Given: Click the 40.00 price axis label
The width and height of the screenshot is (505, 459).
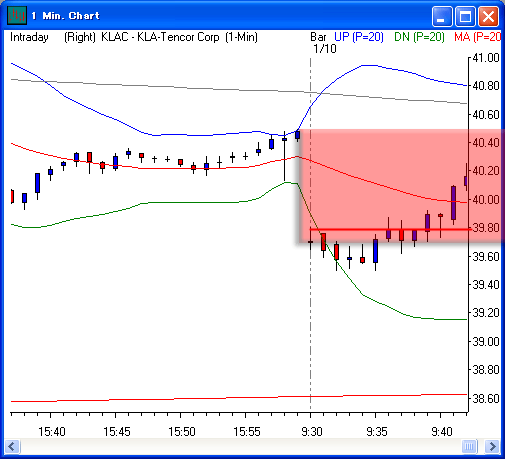Looking at the screenshot, I should (486, 200).
